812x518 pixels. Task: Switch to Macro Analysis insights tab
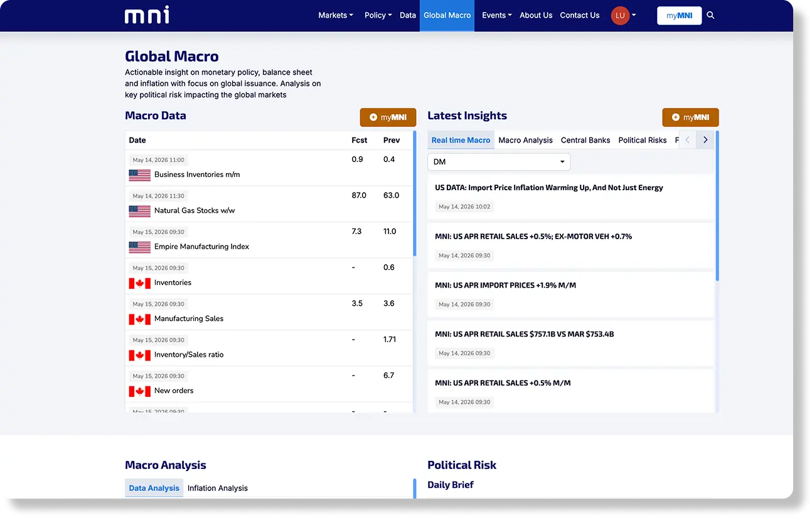click(525, 140)
